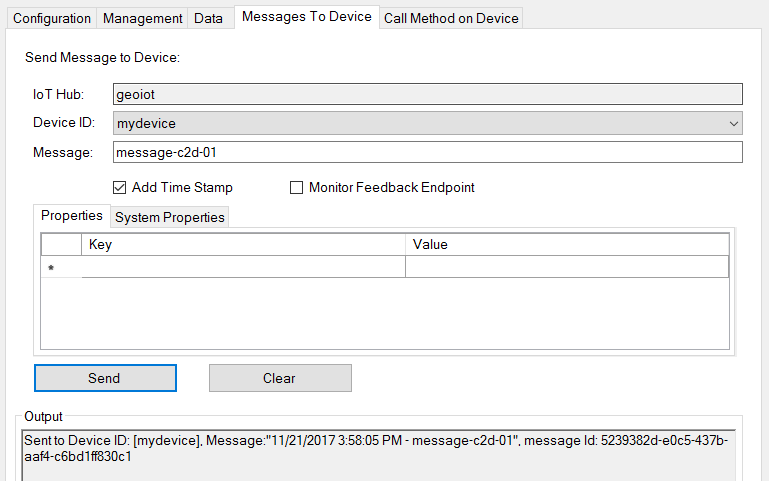Switch to System Properties sub-tab
Image resolution: width=769 pixels, height=481 pixels.
169,217
